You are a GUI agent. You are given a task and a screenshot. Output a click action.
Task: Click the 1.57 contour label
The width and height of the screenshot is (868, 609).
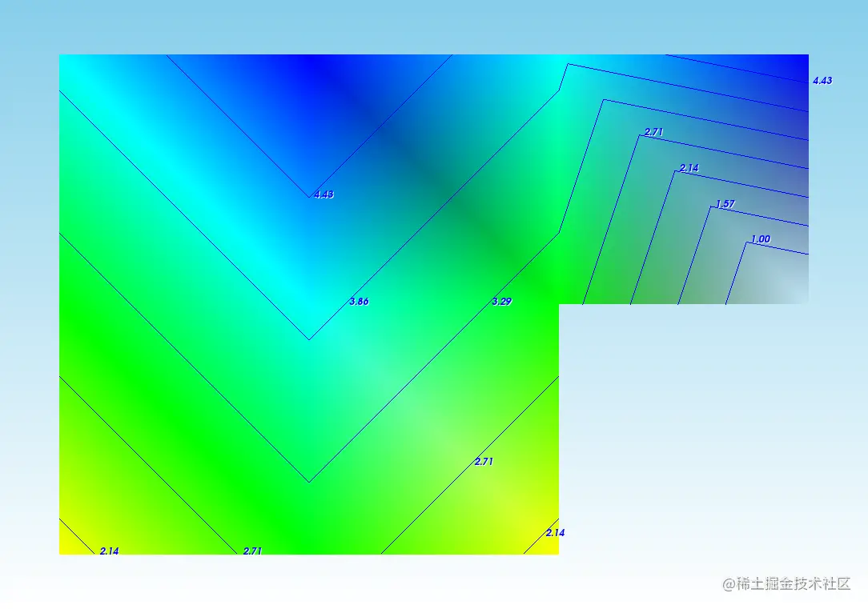(x=725, y=203)
